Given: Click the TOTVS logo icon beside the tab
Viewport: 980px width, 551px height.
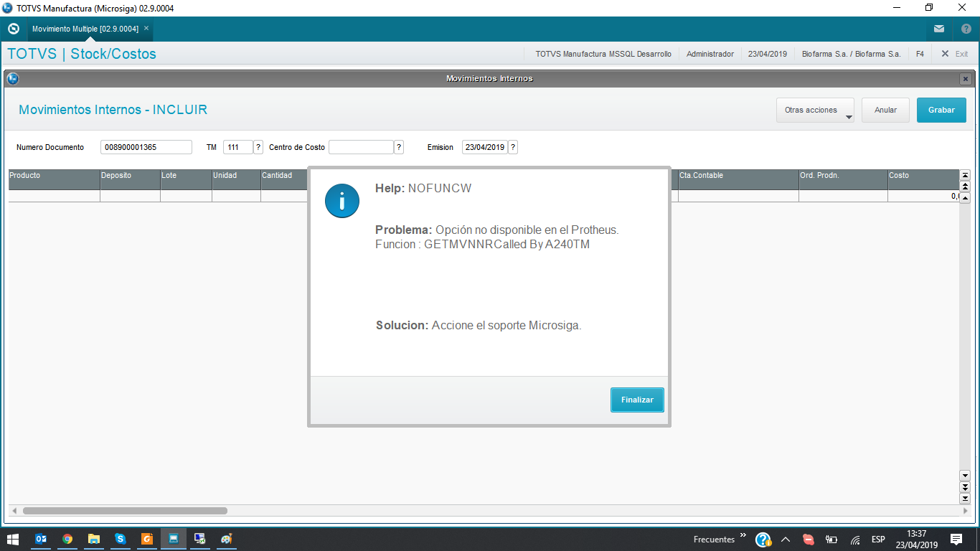Looking at the screenshot, I should point(13,29).
